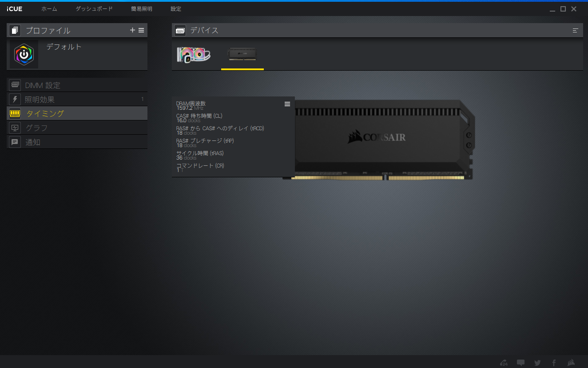
Task: Open 24-hour phone support icon
Action: 504,363
